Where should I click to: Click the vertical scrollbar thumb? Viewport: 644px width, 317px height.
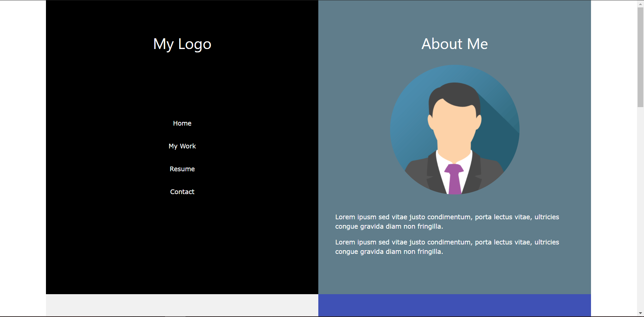point(640,57)
